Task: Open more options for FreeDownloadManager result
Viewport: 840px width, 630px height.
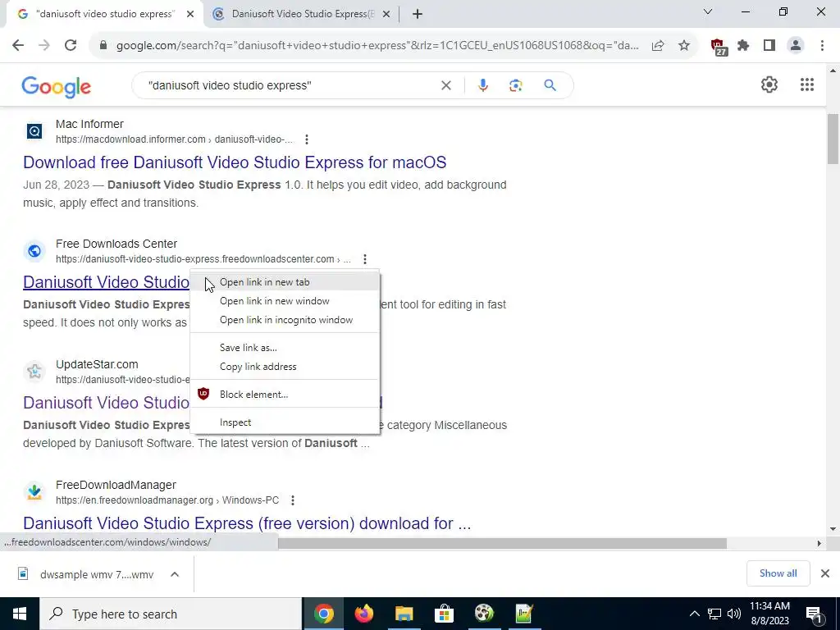Action: (293, 500)
